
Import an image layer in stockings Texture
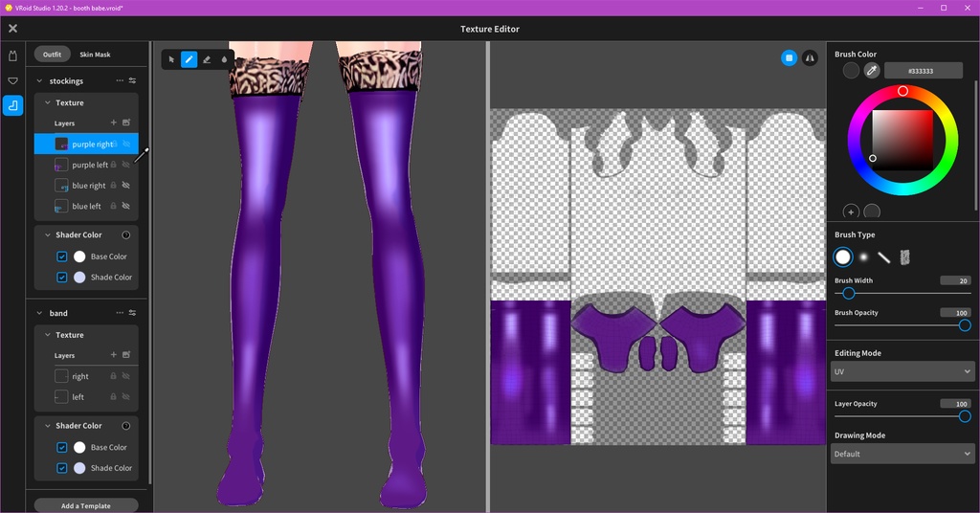126,123
